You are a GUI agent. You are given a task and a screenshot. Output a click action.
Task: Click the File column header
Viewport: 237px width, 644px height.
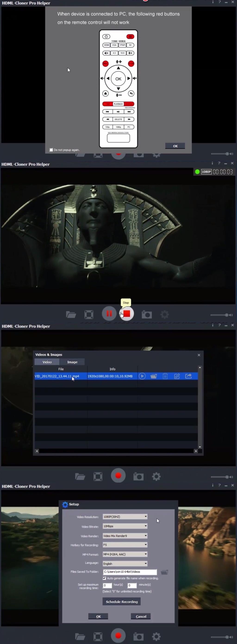pos(61,369)
